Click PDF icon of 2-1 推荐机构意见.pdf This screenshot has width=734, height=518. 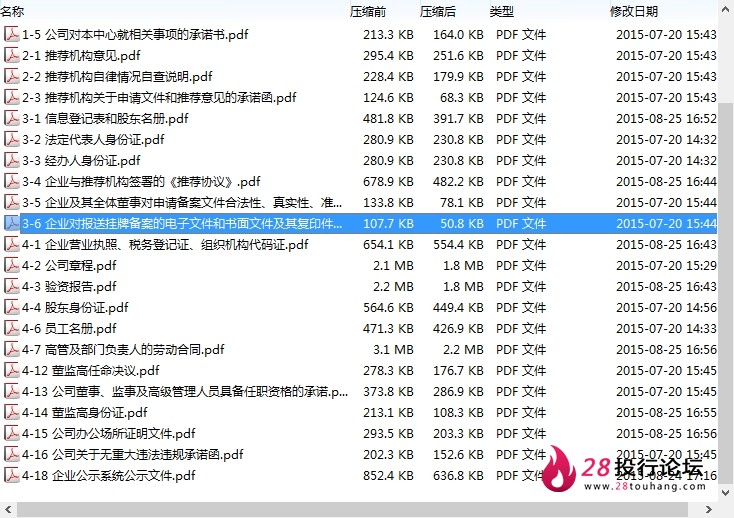pyautogui.click(x=11, y=55)
